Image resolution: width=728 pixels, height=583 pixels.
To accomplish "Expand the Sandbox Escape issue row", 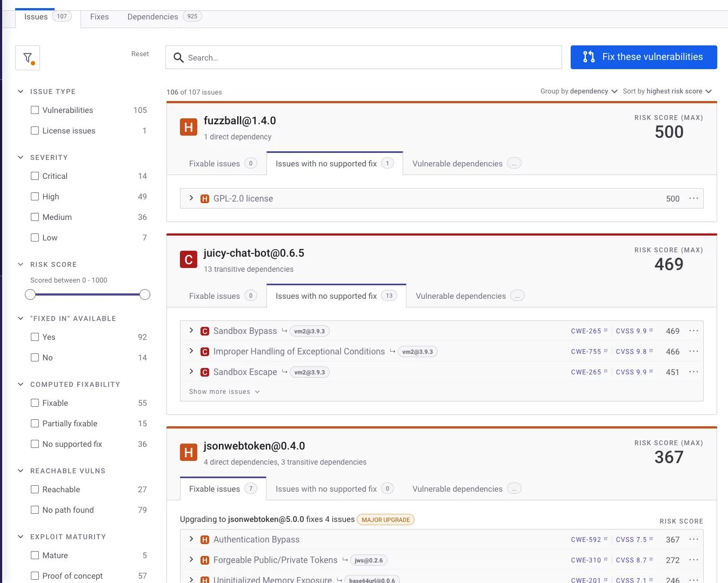I will [191, 372].
